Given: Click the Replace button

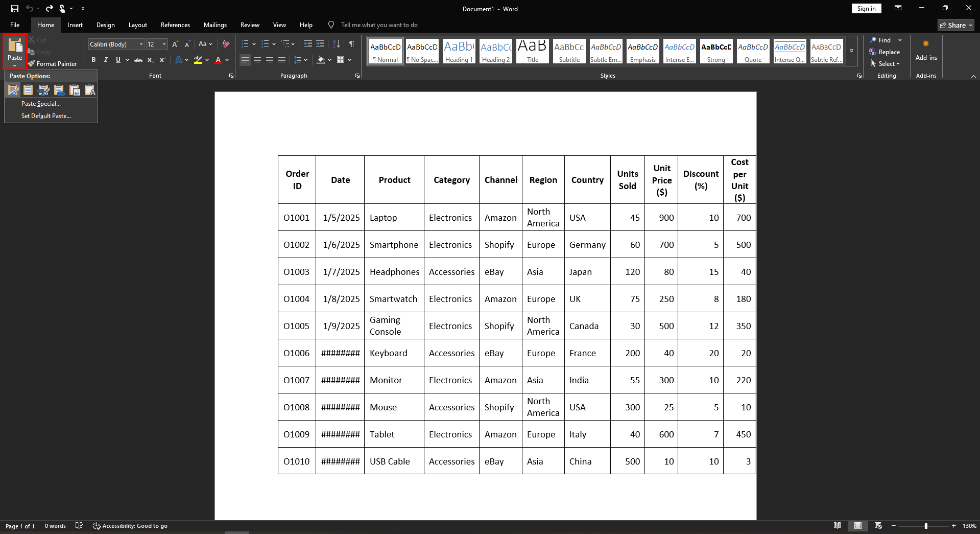Looking at the screenshot, I should coord(885,52).
